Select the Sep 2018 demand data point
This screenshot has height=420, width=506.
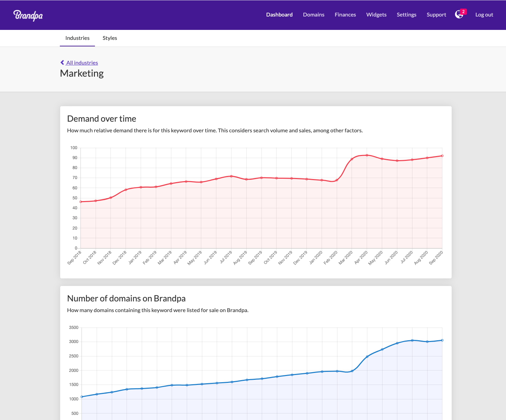pyautogui.click(x=80, y=202)
